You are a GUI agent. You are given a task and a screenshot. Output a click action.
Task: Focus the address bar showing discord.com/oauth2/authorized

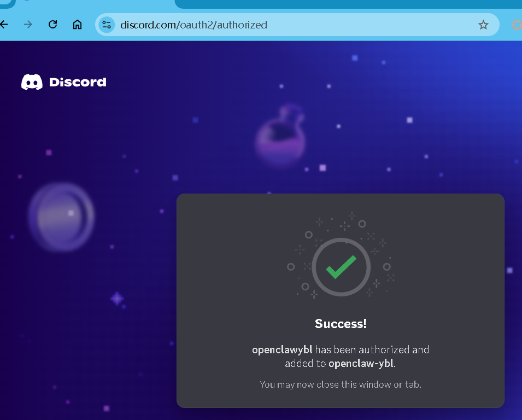coord(297,25)
